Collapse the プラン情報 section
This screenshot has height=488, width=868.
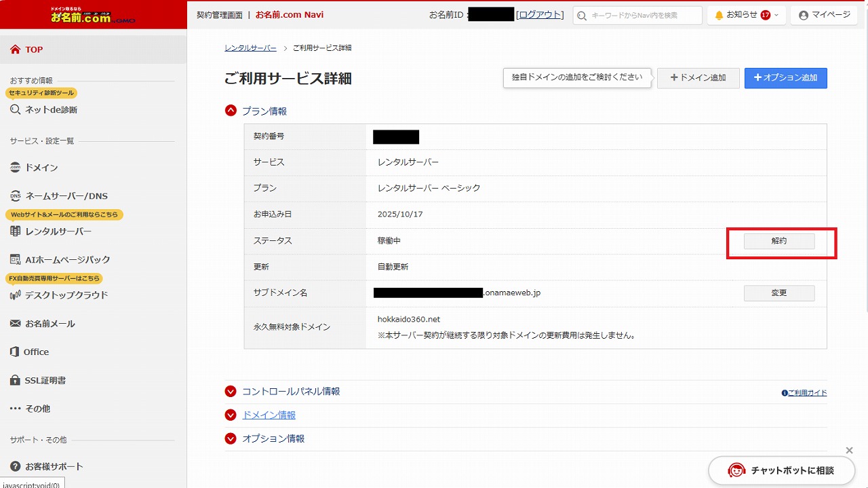tap(231, 111)
